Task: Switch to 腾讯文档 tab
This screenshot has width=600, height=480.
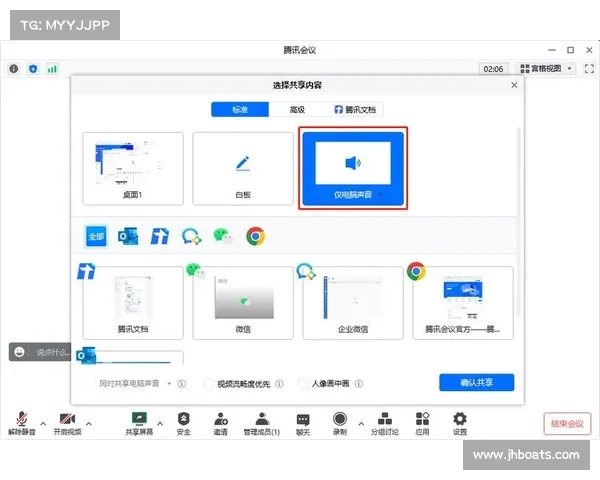Action: pyautogui.click(x=355, y=109)
